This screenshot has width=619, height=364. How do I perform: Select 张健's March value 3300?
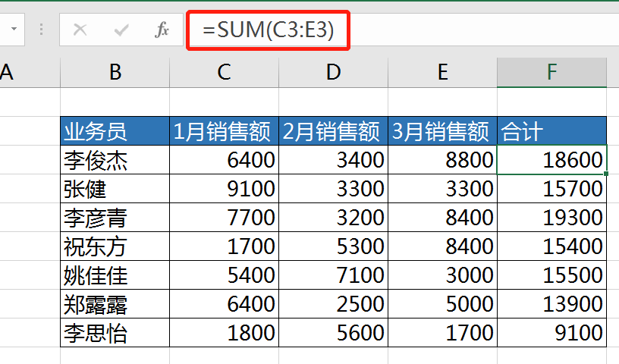(x=442, y=188)
